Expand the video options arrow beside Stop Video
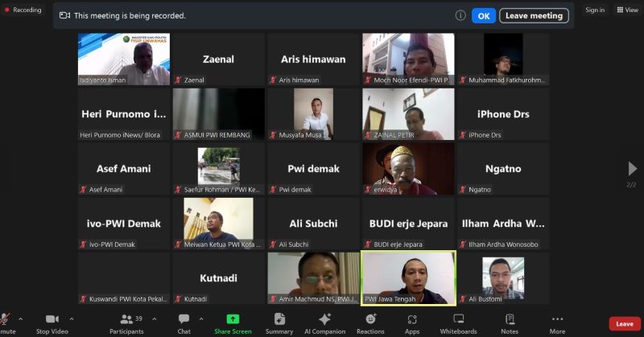The width and height of the screenshot is (644, 337). [72, 319]
